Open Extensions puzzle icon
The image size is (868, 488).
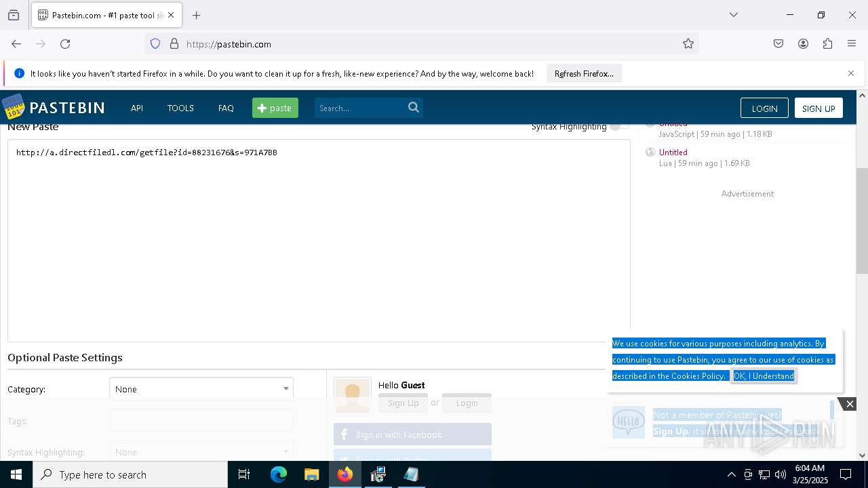(x=827, y=43)
